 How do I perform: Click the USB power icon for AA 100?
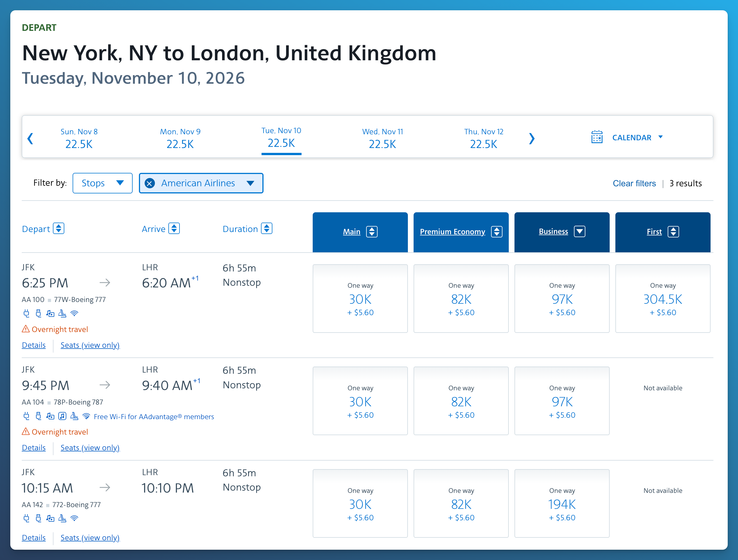coord(38,313)
